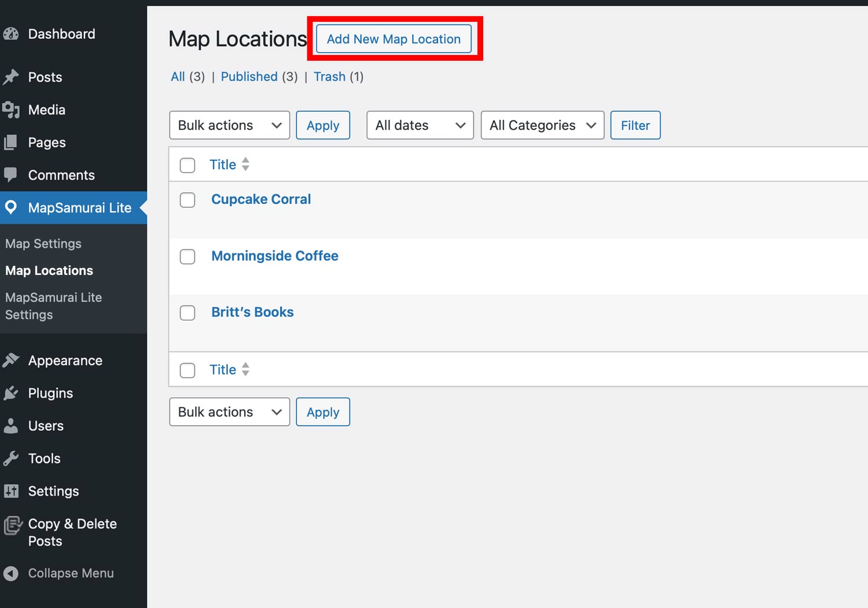Viewport: 868px width, 608px height.
Task: Click the Tools wrench icon
Action: click(11, 459)
